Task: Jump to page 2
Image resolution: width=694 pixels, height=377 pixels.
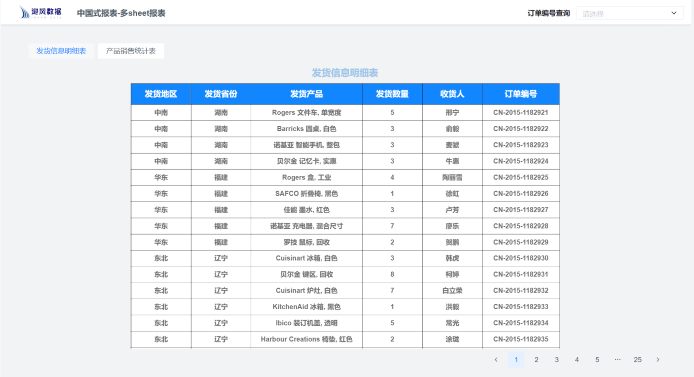Action: 536,360
